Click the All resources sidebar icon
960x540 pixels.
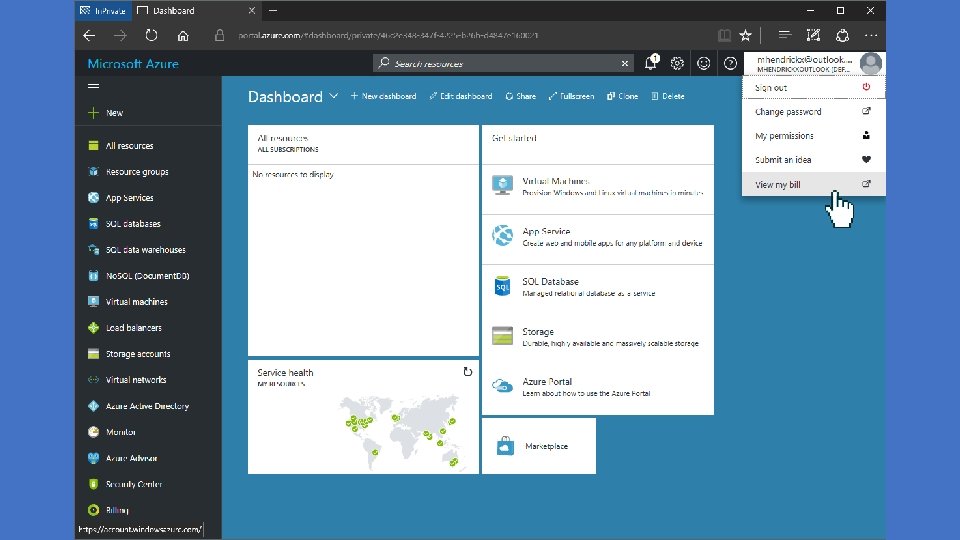(x=93, y=146)
